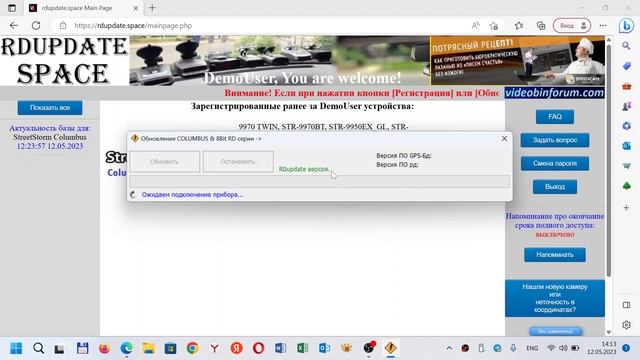The image size is (640, 360).
Task: Open the sidebar tree icon
Action: (626, 186)
